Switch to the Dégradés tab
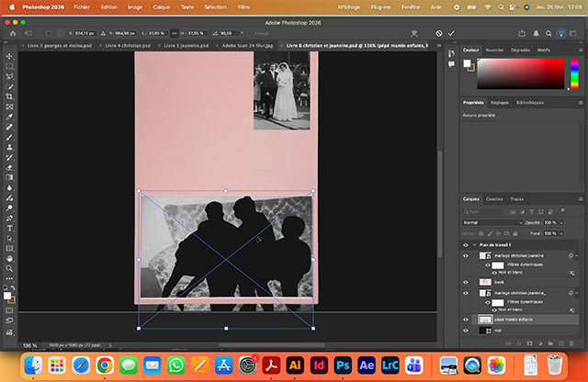The width and height of the screenshot is (588, 382). [520, 50]
